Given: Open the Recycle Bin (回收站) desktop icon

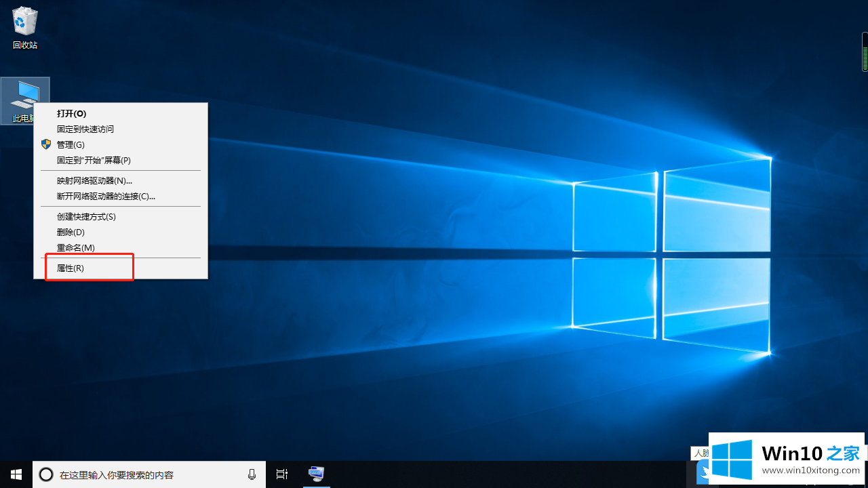Looking at the screenshot, I should [25, 27].
